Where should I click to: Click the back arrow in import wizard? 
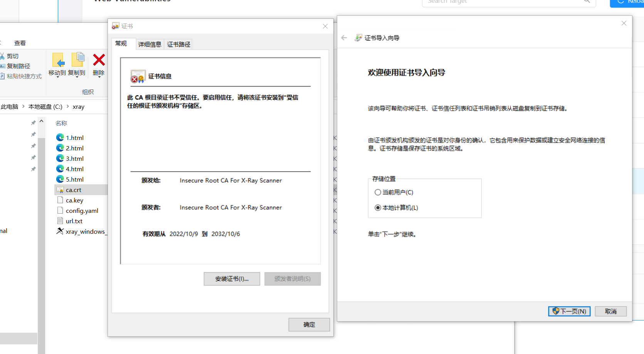click(344, 38)
